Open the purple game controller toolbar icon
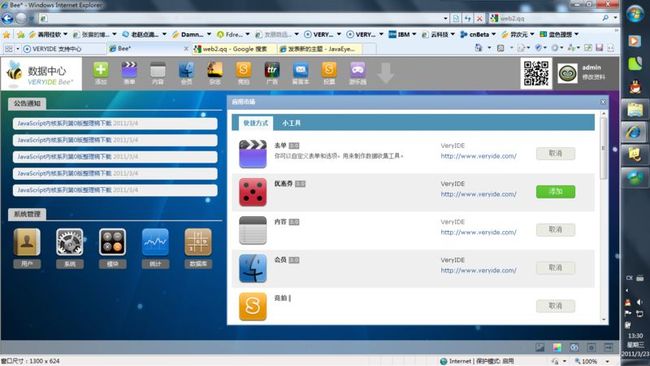650x366 pixels. pos(357,70)
